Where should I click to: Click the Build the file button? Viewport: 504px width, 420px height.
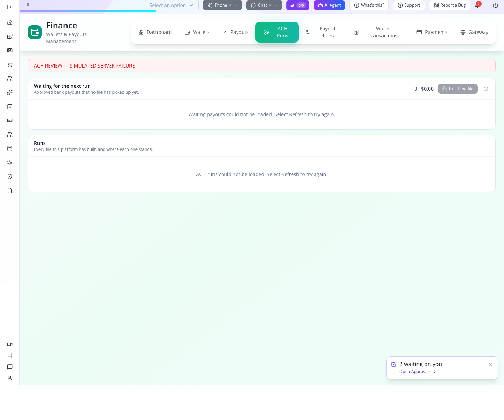[458, 89]
